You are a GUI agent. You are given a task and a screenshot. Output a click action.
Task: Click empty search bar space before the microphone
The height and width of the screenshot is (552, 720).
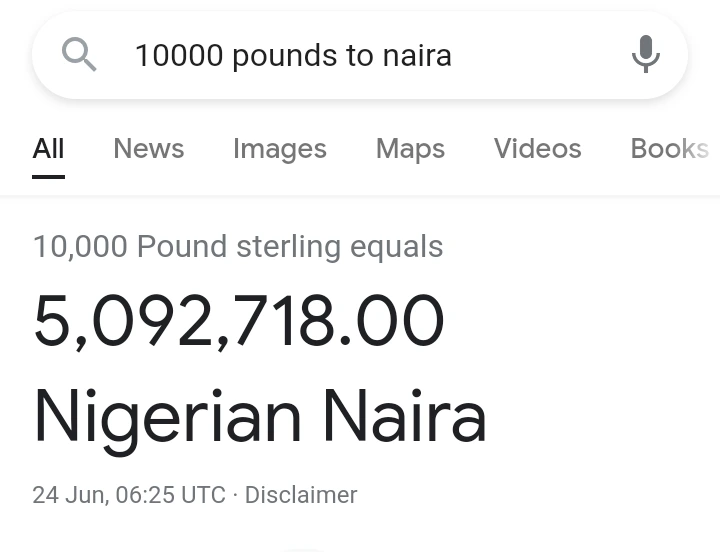pyautogui.click(x=540, y=55)
